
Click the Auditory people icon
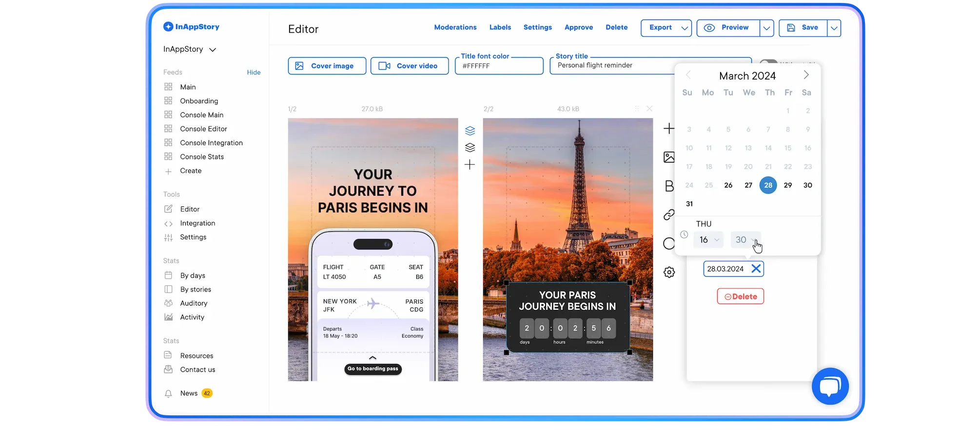coord(168,303)
